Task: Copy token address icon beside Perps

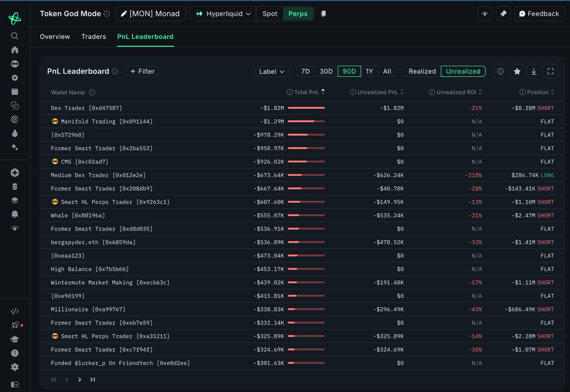Action: pos(323,14)
